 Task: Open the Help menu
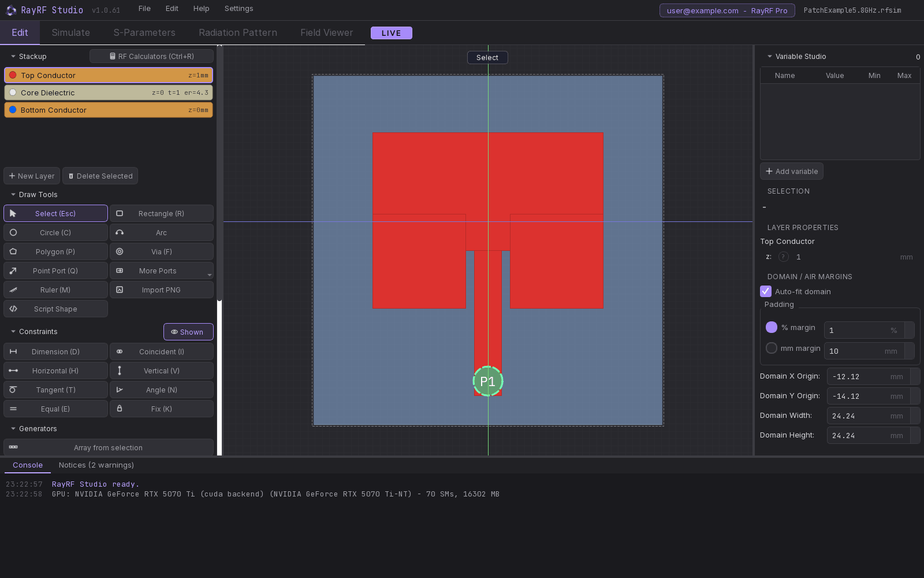coord(201,9)
